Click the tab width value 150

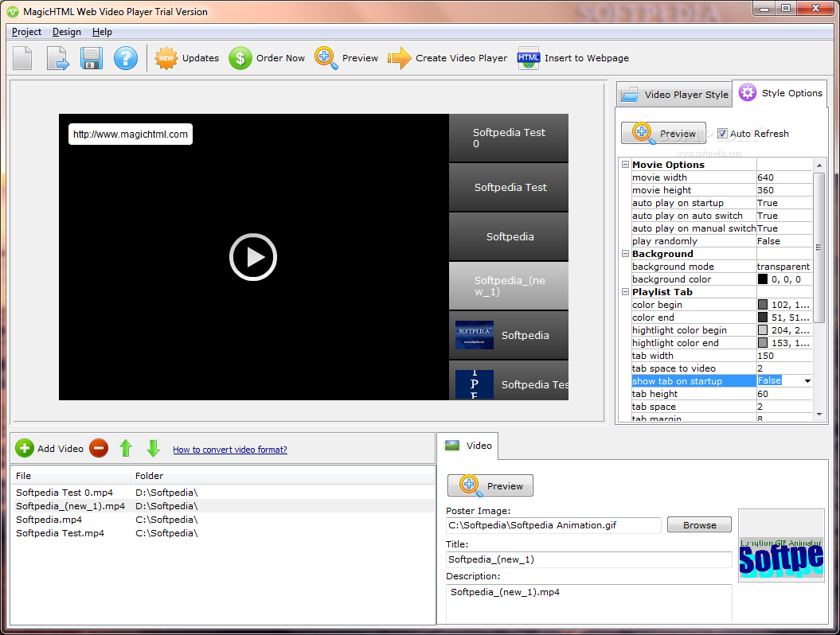[784, 356]
